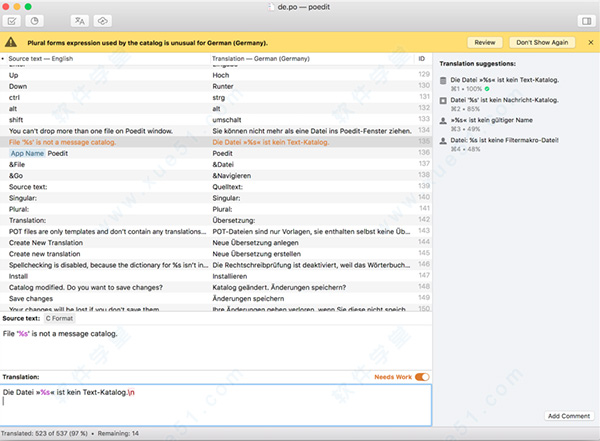
Task: Select suggestion 'Die Datei »%s« ist kein Text-Katalog.'
Action: point(504,80)
